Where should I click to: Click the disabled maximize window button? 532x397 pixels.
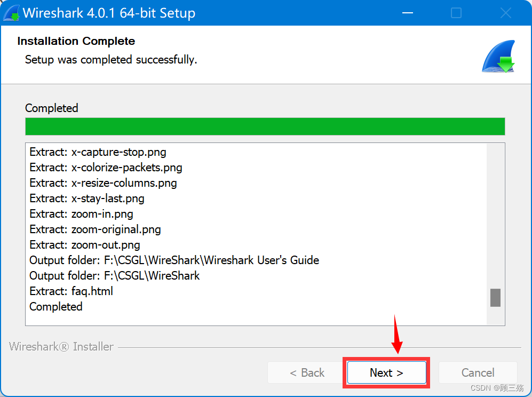tap(456, 13)
